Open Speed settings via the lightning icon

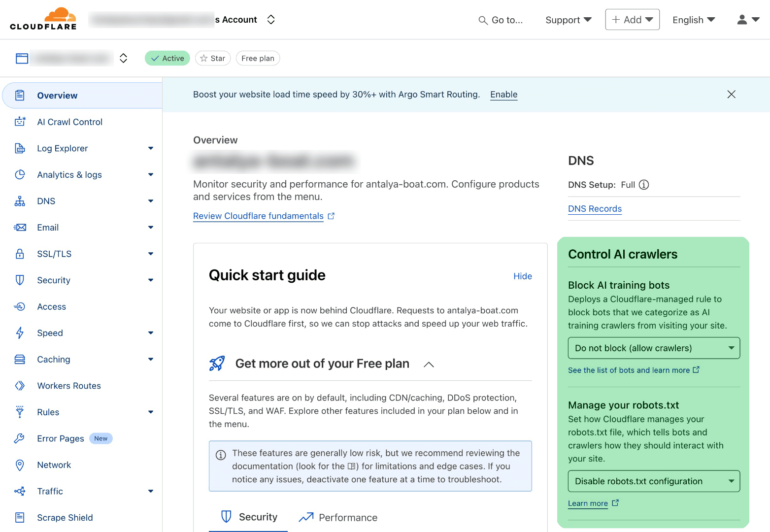[20, 333]
